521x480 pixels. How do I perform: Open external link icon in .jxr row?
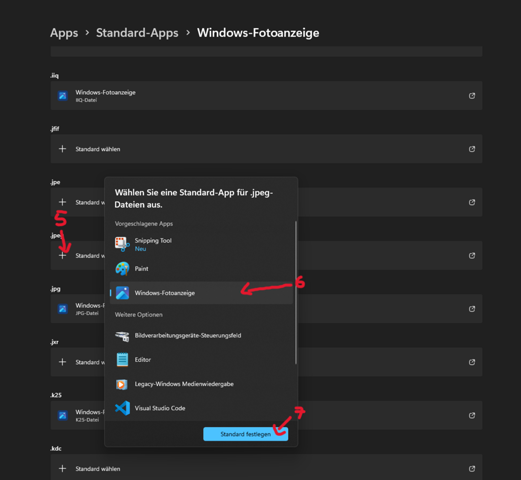click(x=472, y=362)
